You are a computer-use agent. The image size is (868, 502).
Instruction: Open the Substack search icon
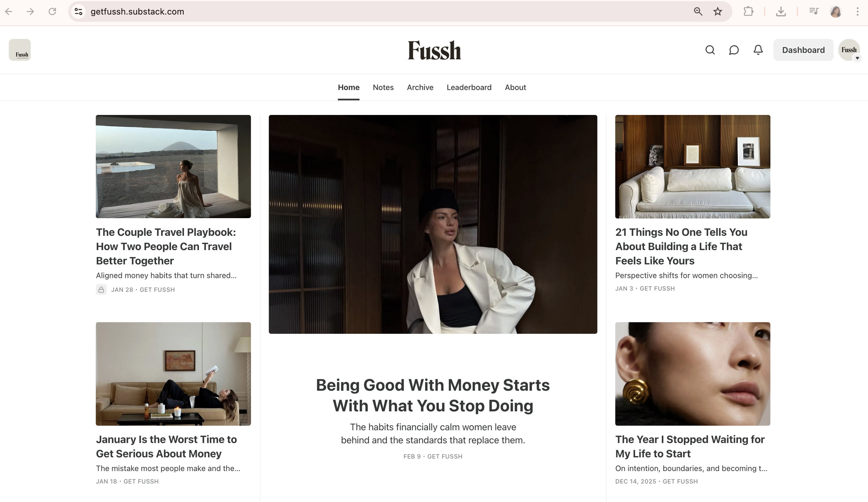(710, 50)
